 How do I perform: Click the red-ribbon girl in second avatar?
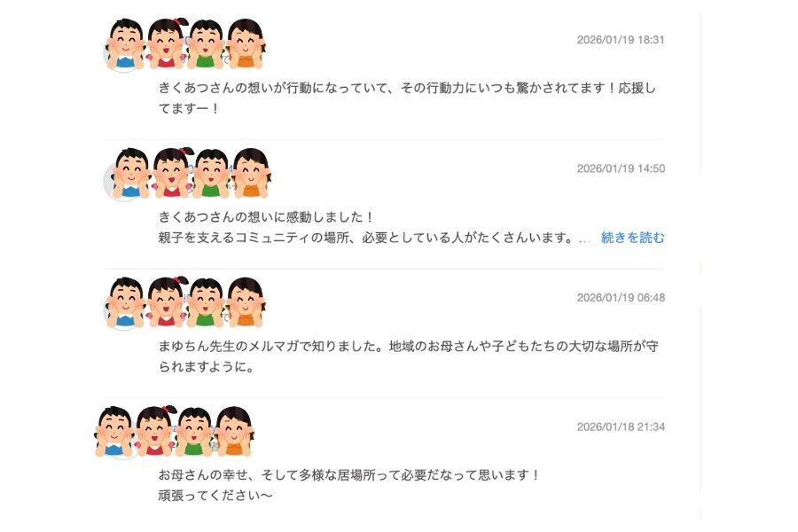click(173, 173)
